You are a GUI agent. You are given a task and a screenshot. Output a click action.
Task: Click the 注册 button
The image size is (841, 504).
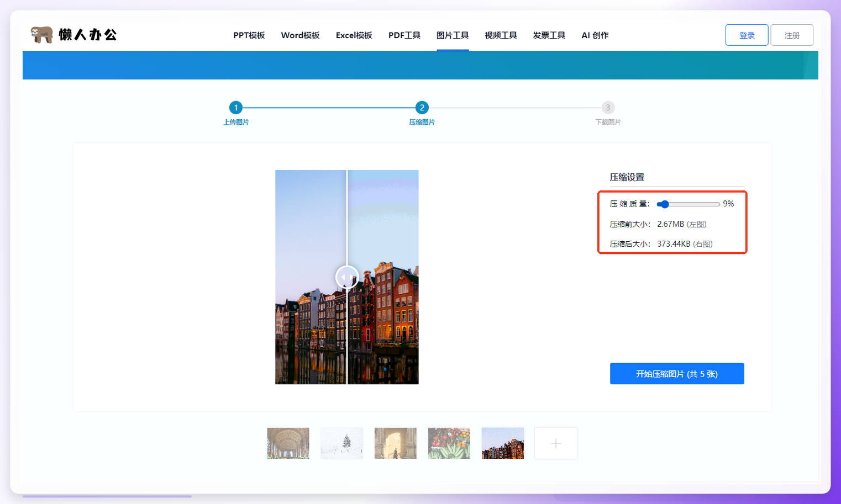792,35
